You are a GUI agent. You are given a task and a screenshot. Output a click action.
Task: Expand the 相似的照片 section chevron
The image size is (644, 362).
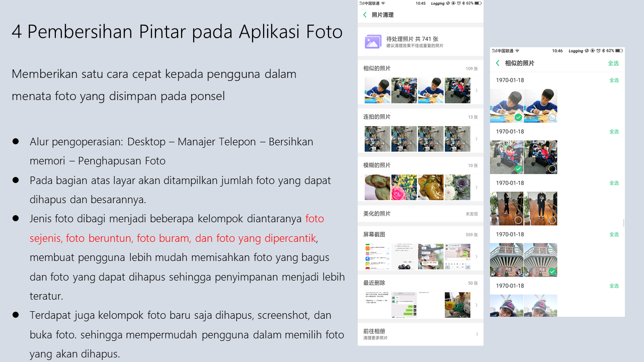[x=476, y=90]
